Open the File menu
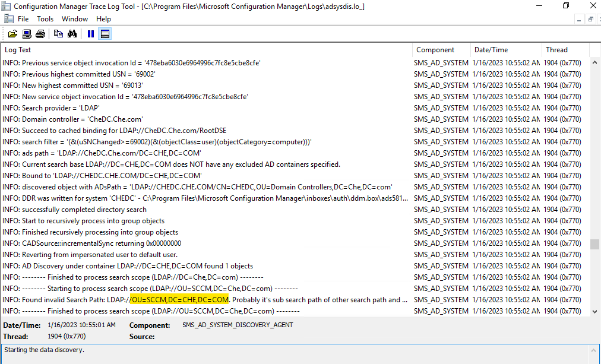Image resolution: width=601 pixels, height=364 pixels. 23,19
